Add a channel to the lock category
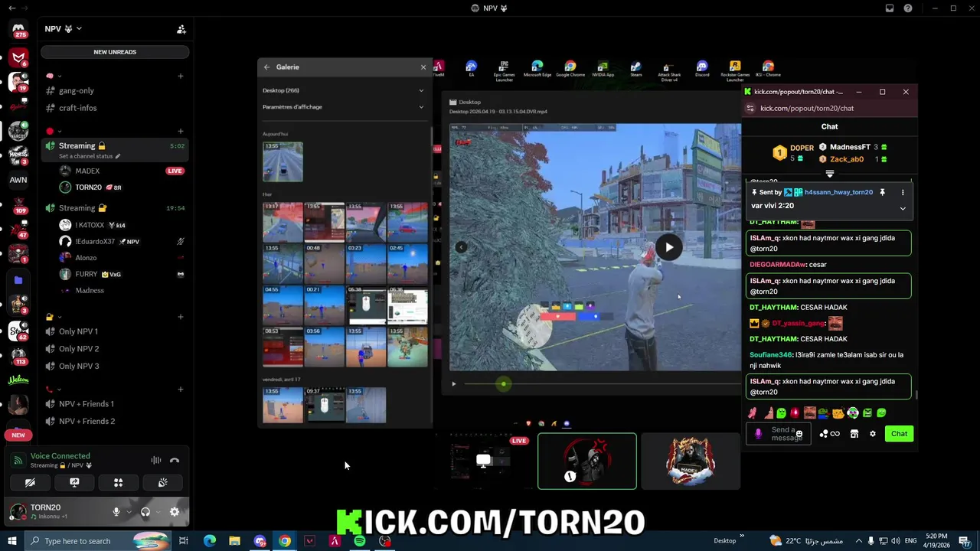Image resolution: width=980 pixels, height=551 pixels. tap(181, 317)
